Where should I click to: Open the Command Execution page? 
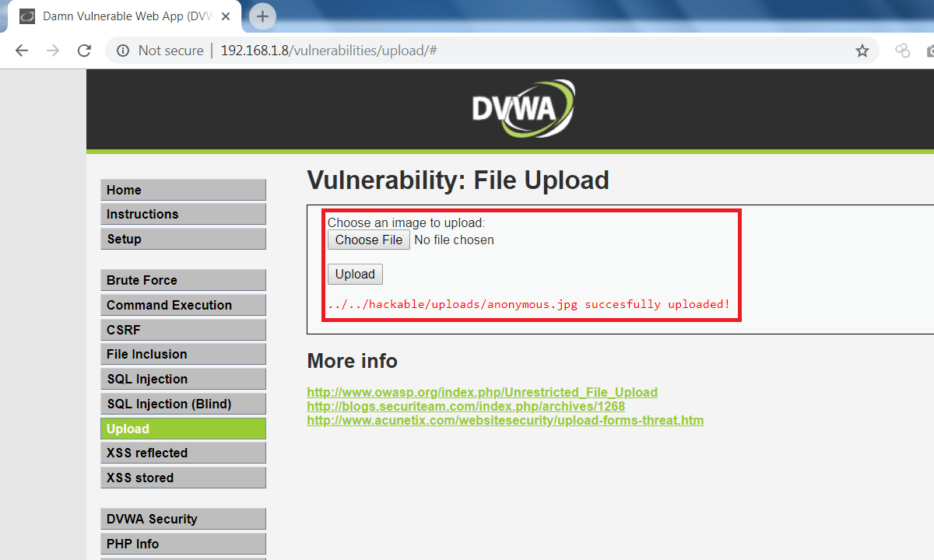pos(183,305)
